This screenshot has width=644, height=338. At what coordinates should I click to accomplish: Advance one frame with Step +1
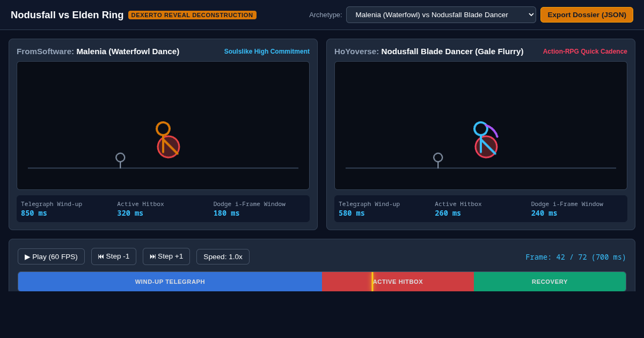pyautogui.click(x=166, y=256)
